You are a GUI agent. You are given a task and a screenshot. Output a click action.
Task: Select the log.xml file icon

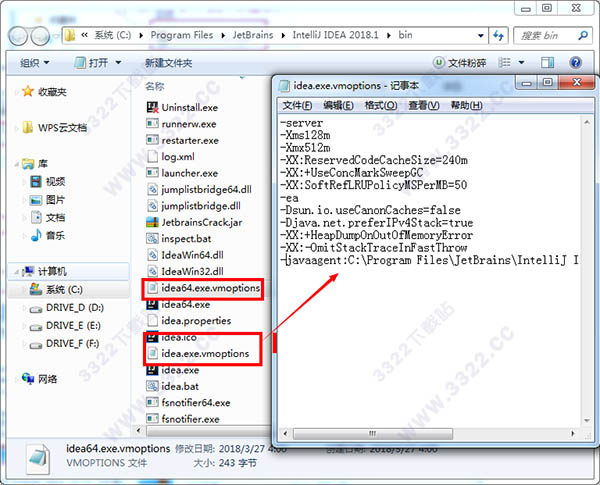pyautogui.click(x=152, y=156)
